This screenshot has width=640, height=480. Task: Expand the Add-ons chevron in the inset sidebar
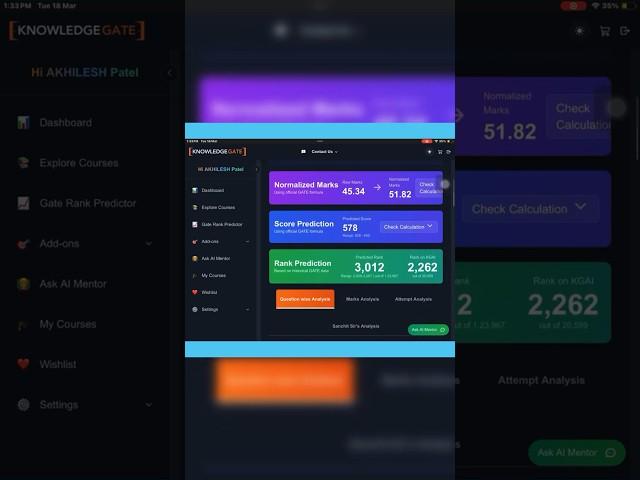[x=247, y=242]
